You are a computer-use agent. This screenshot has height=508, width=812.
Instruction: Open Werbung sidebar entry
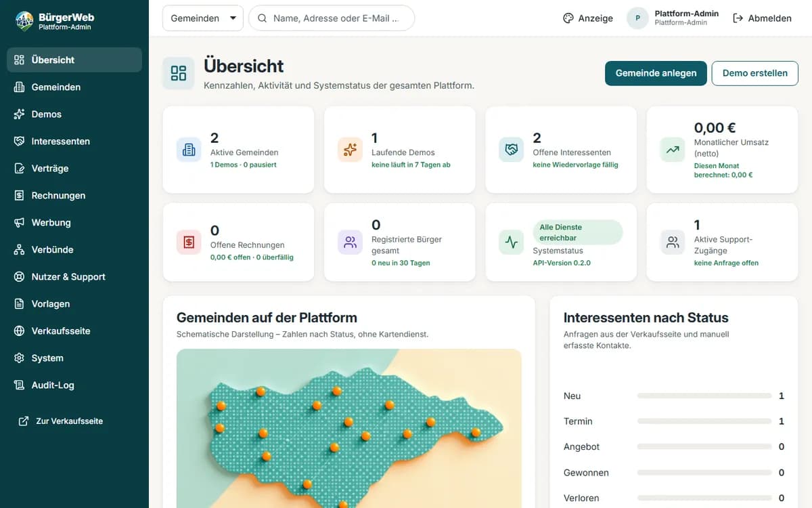coord(74,222)
